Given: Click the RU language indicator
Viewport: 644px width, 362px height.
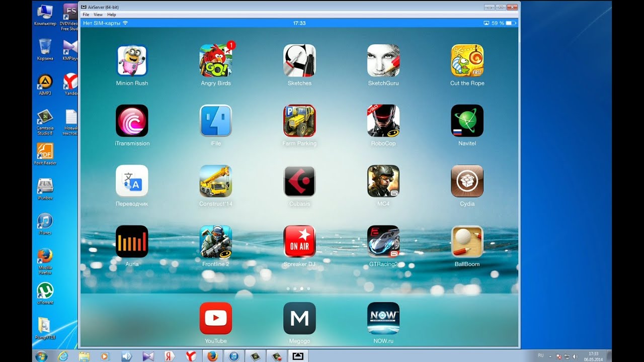Looking at the screenshot, I should coord(540,355).
